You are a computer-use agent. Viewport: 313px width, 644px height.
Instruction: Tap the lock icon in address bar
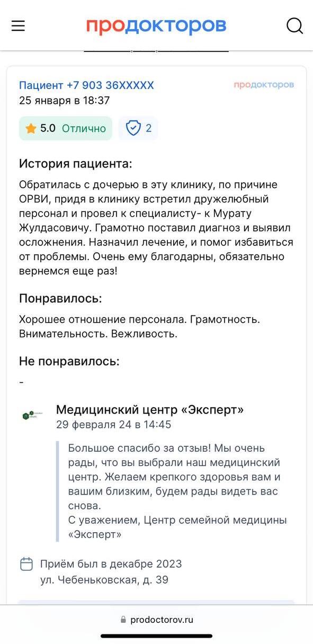[x=123, y=620]
